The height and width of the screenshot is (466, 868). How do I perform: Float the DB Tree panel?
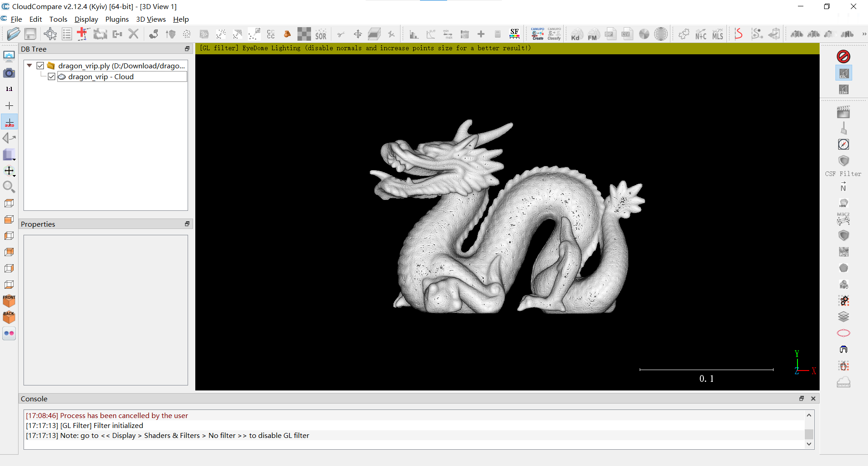pos(187,49)
